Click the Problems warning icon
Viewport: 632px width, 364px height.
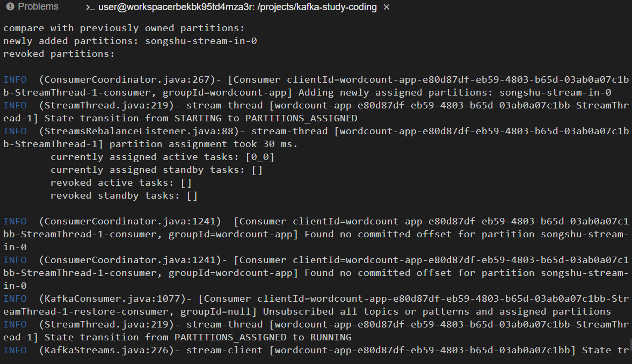pyautogui.click(x=10, y=6)
